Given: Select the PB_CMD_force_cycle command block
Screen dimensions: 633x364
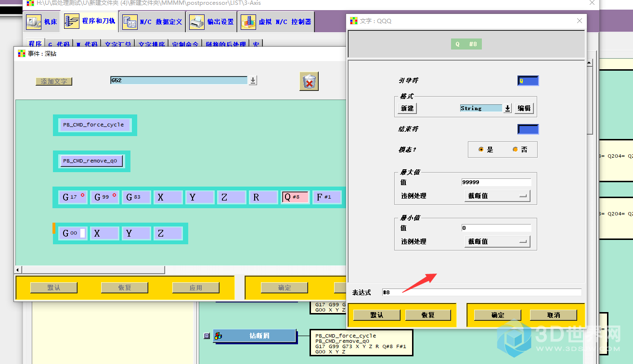Looking at the screenshot, I should [x=94, y=125].
